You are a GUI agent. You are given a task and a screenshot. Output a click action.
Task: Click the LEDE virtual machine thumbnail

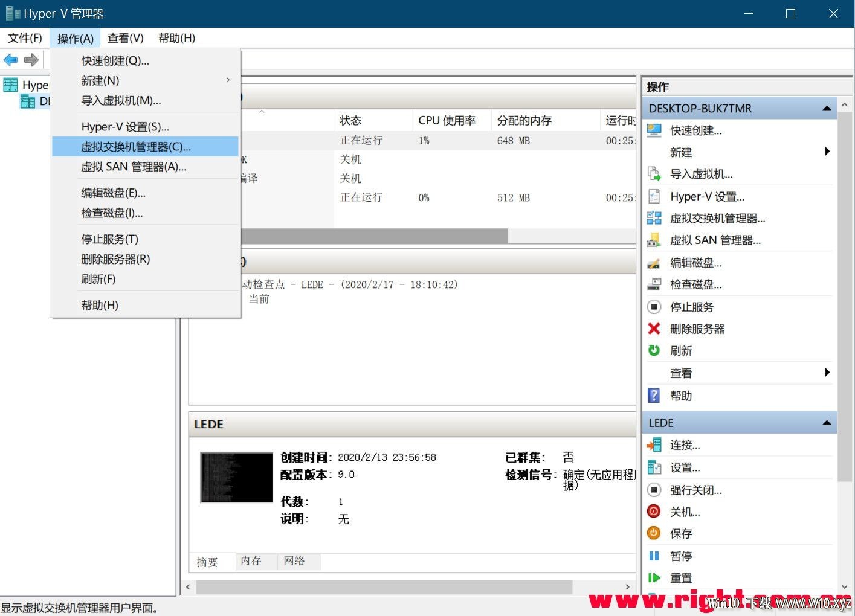coord(236,477)
